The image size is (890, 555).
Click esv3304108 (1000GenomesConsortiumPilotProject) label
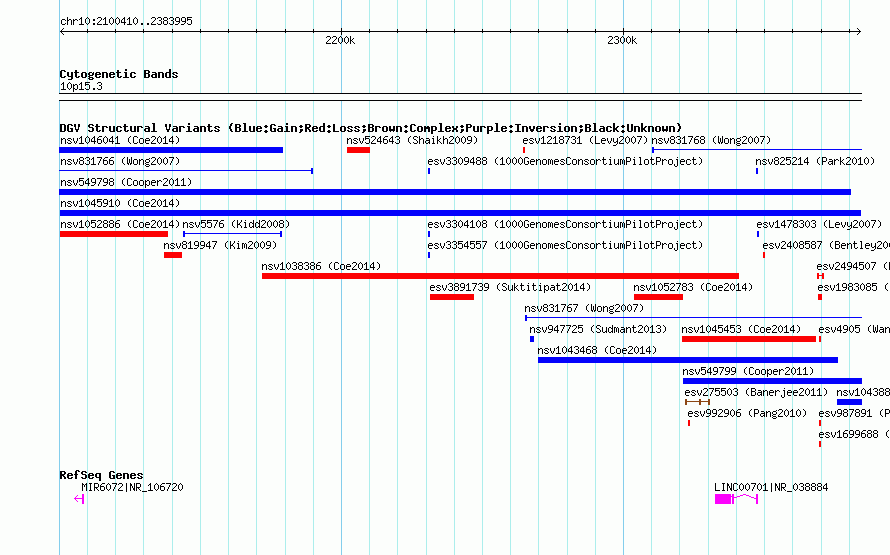pyautogui.click(x=565, y=224)
